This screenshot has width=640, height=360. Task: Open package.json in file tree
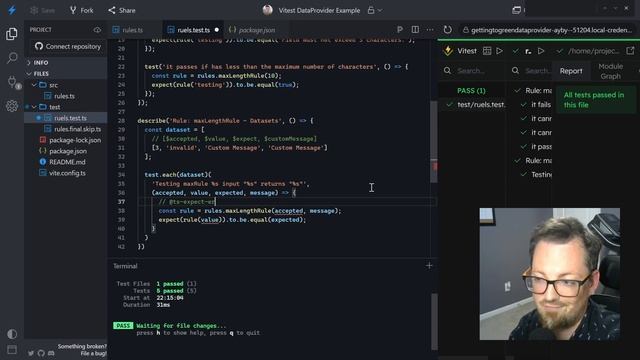click(x=68, y=151)
